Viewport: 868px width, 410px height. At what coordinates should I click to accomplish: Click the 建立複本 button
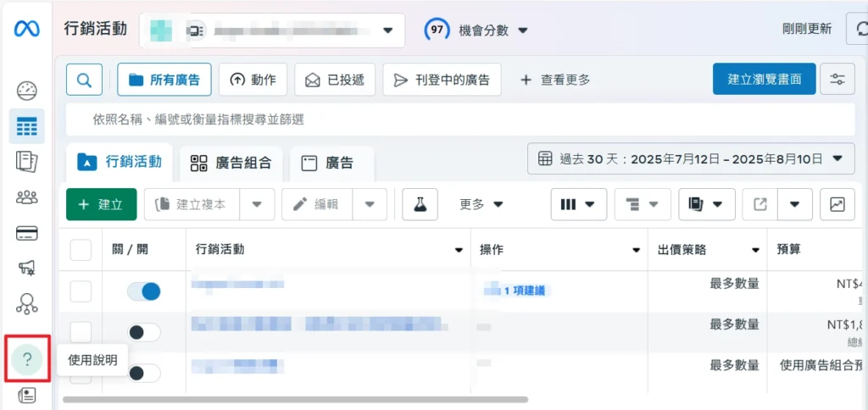pyautogui.click(x=192, y=204)
